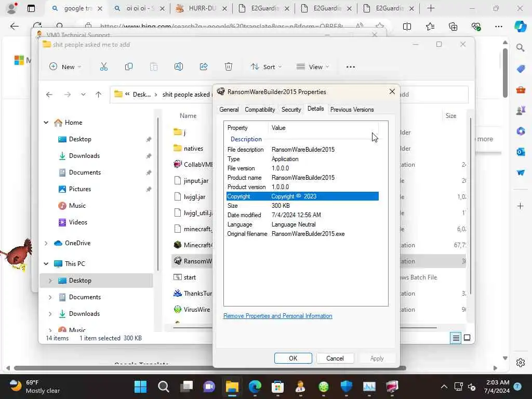Screen dimensions: 532x399
Task: Click the Edge page horizontal scrollbar
Action: coord(210,368)
